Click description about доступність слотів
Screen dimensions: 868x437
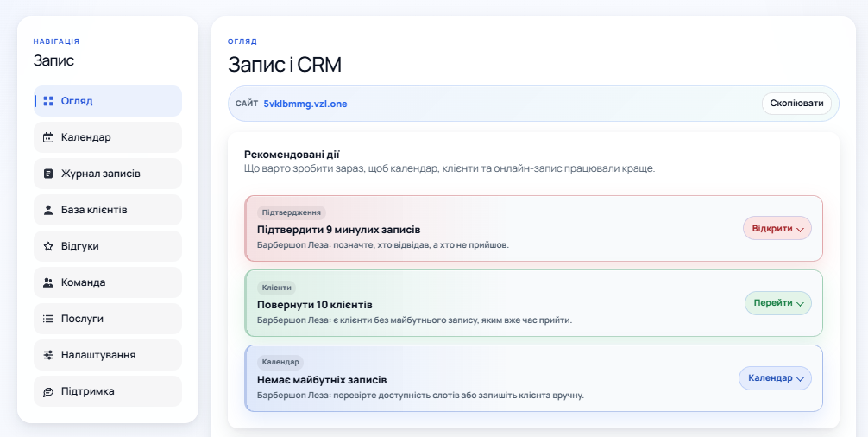421,396
